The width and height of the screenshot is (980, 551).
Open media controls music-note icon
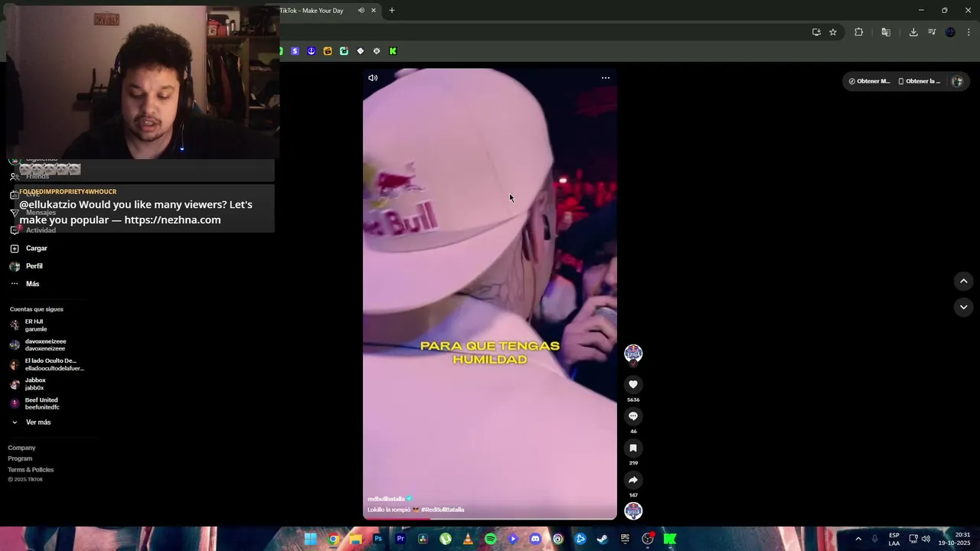pyautogui.click(x=932, y=32)
